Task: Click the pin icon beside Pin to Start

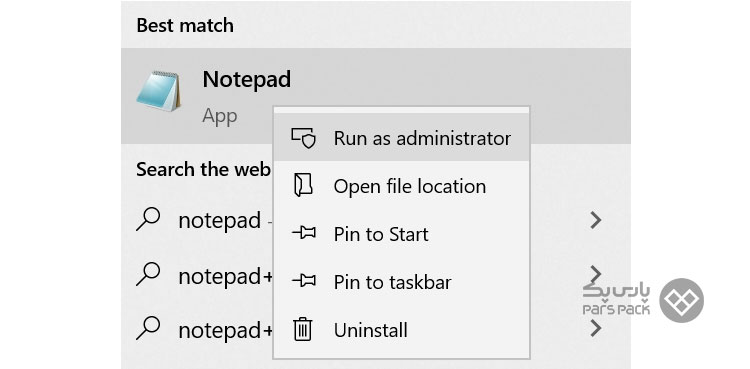Action: [x=304, y=233]
